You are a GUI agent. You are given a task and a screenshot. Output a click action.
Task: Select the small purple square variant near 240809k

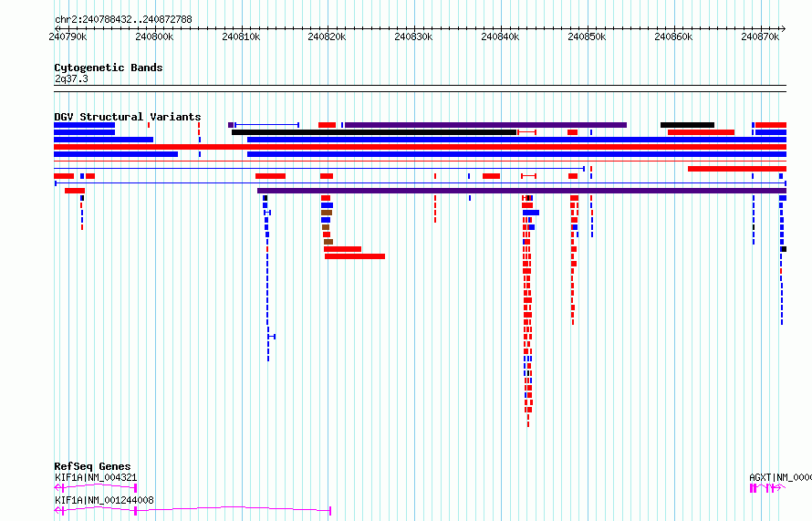(x=231, y=125)
